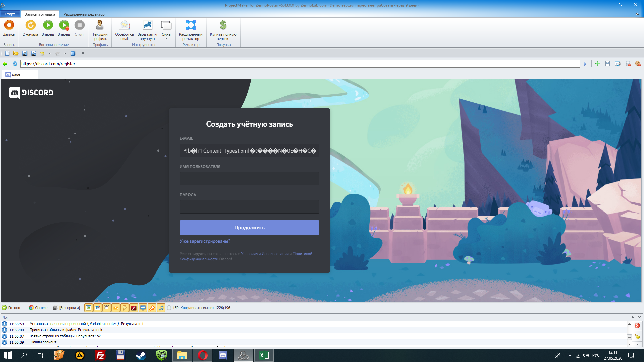Toggle sound in the status bar
The image size is (644, 362).
coord(161,308)
